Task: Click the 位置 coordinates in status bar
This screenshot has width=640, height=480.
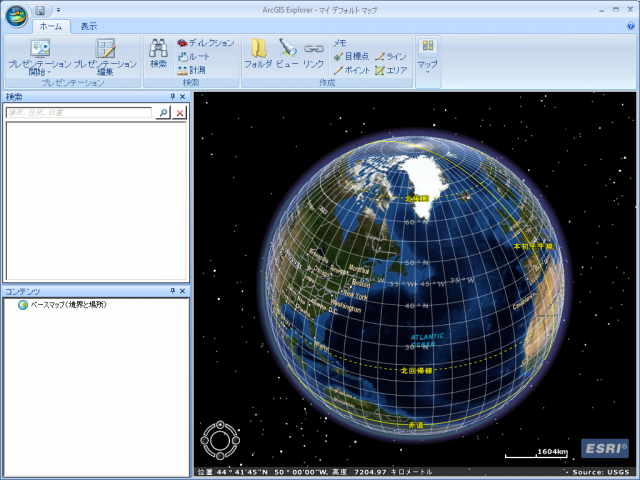Action: click(x=315, y=472)
